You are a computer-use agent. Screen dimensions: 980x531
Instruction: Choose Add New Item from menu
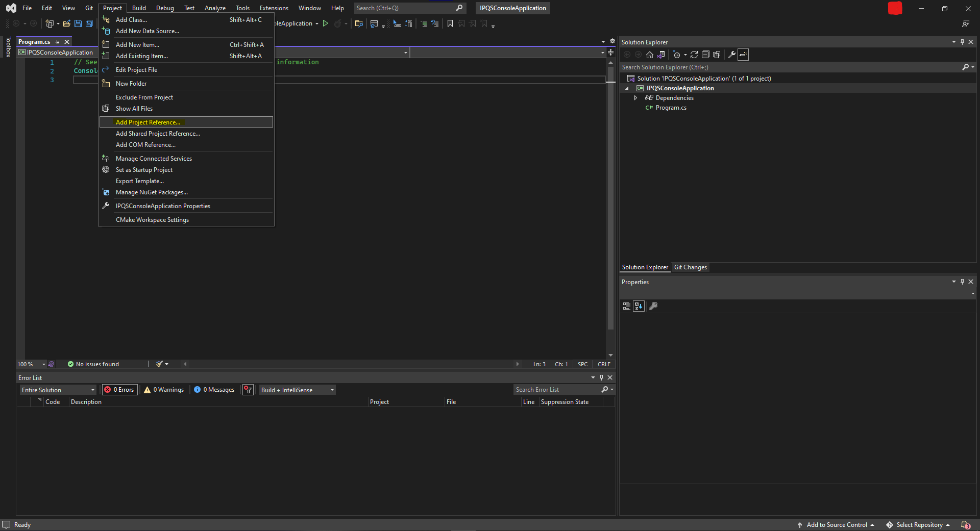pos(186,45)
